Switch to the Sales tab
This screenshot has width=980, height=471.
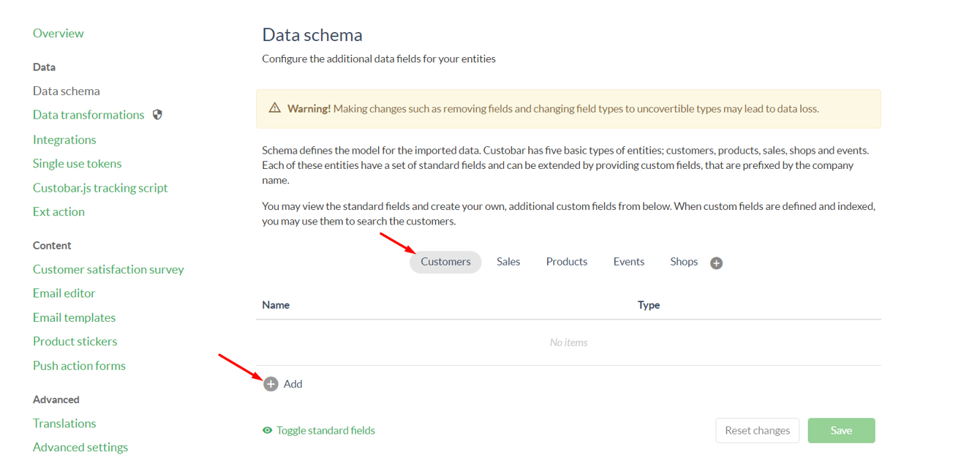coord(508,262)
